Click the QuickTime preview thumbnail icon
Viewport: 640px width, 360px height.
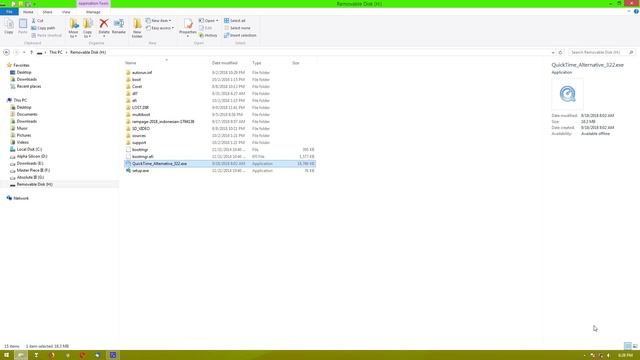click(x=567, y=94)
